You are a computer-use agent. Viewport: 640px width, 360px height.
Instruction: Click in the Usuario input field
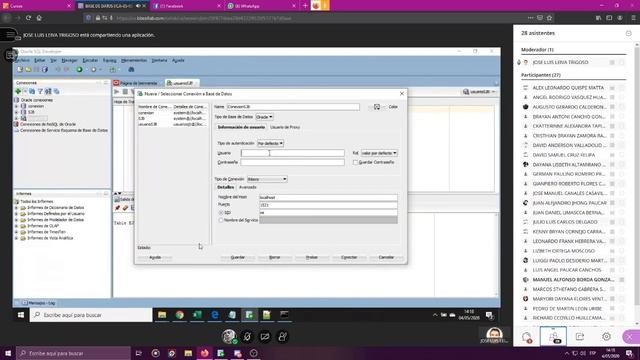293,153
